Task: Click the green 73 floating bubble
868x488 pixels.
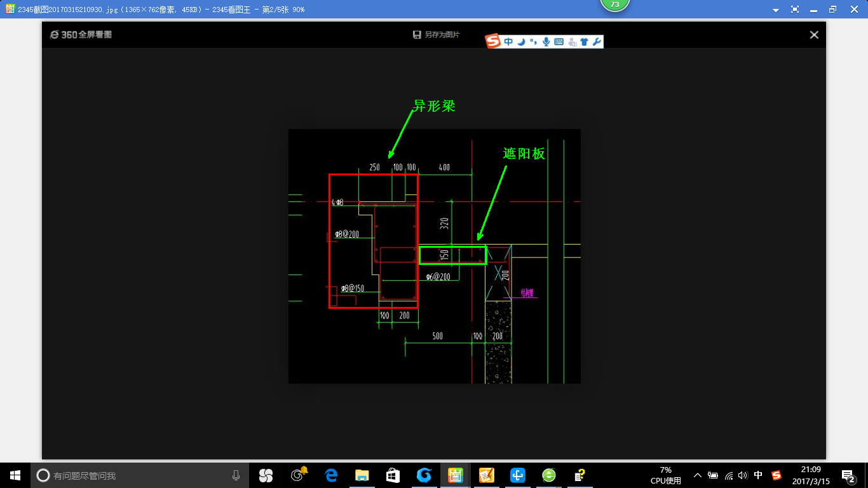Action: click(614, 5)
